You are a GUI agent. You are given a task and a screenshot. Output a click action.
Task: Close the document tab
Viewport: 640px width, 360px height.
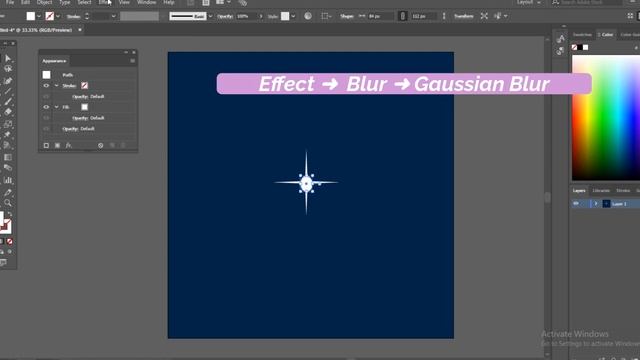coord(80,30)
